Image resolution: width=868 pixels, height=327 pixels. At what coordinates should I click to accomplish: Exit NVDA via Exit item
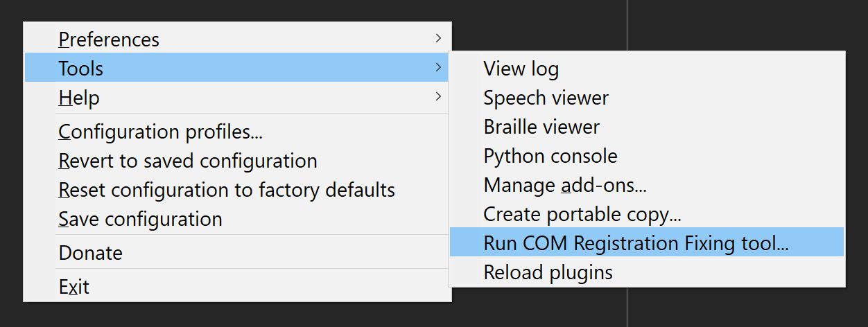click(x=74, y=286)
